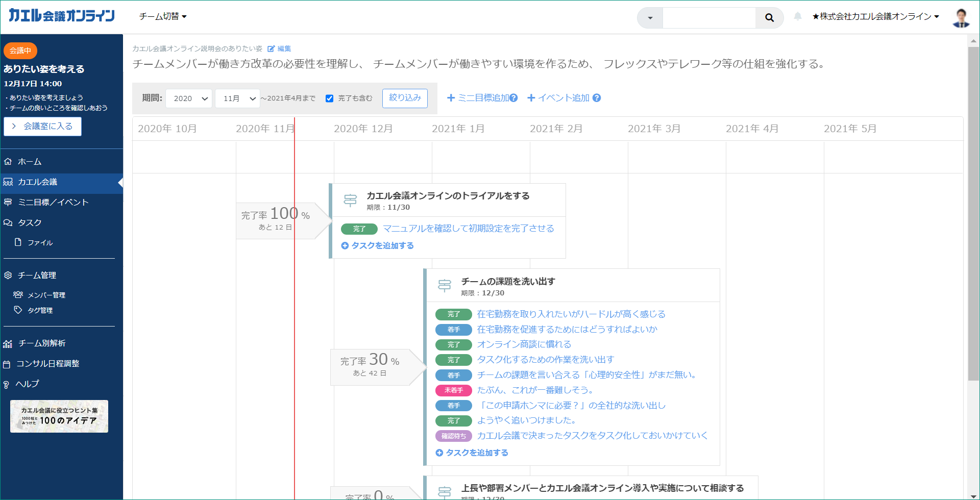980x500 pixels.
Task: Expand the チーム切替 dropdown menu
Action: 163,16
